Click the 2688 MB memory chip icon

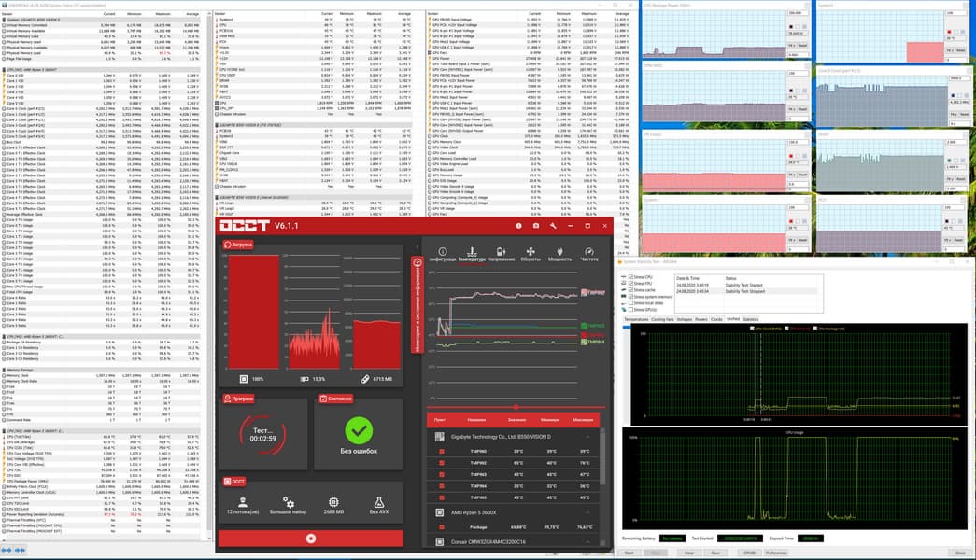pos(333,501)
